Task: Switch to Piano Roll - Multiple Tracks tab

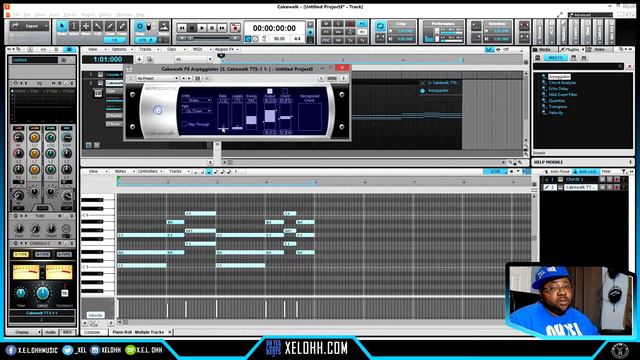Action: [138, 332]
